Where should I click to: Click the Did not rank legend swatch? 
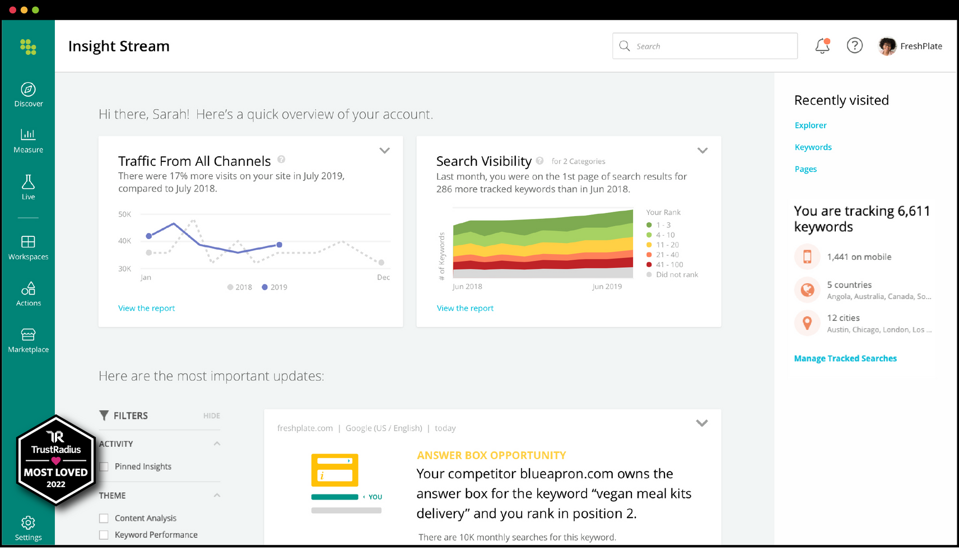649,274
